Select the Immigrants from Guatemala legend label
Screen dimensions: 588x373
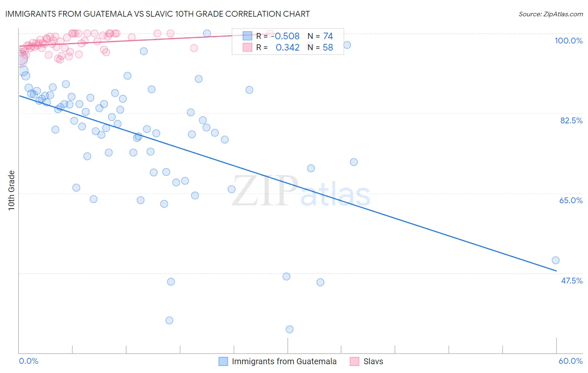[x=284, y=361]
